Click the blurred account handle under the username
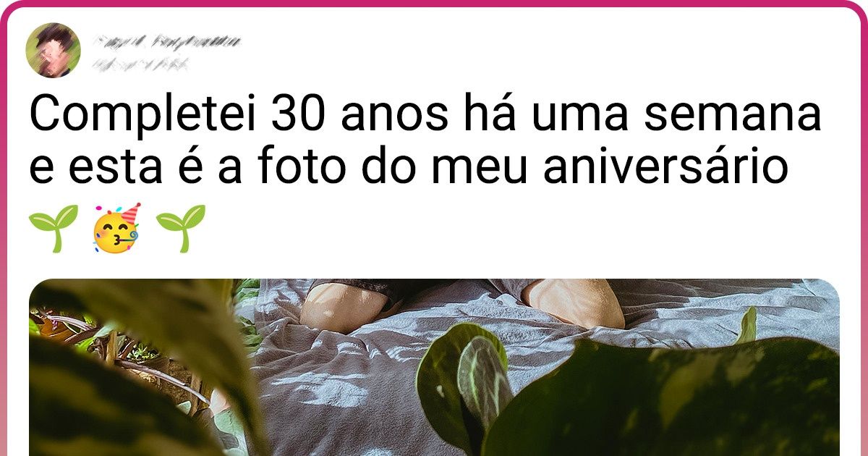Viewport: 868px width, 456px height. click(141, 64)
